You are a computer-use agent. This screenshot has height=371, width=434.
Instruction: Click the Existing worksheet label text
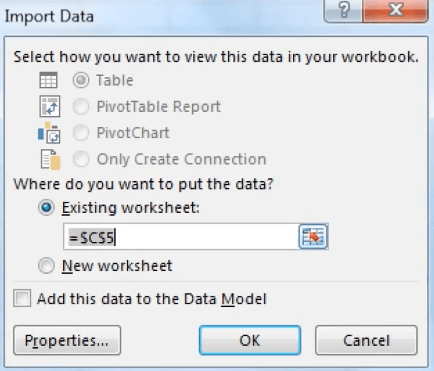pos(131,208)
